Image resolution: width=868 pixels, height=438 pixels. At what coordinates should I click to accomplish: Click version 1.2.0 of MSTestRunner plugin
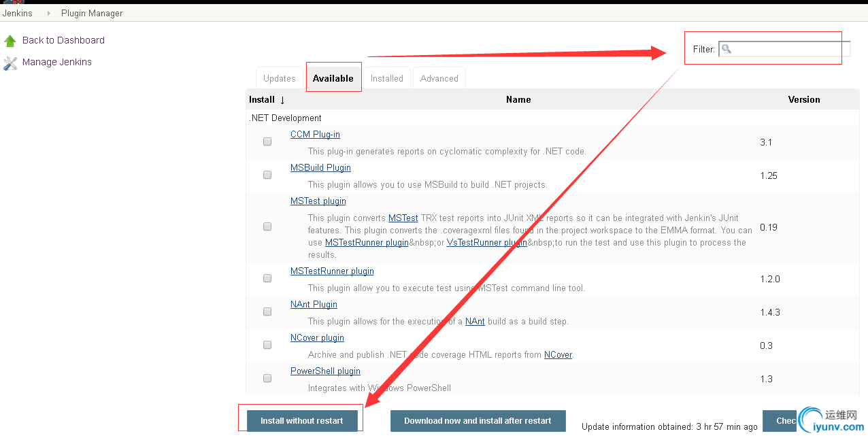(770, 279)
